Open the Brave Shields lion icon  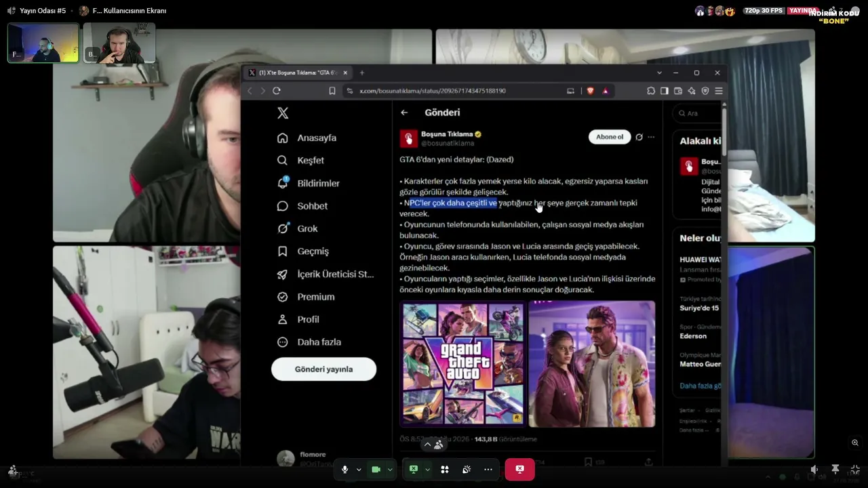[x=591, y=91]
